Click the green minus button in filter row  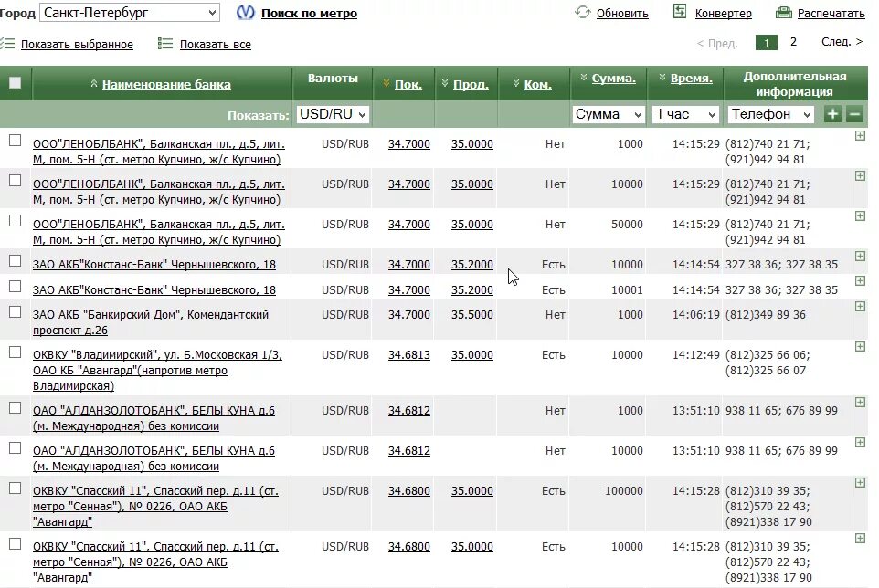[x=854, y=114]
